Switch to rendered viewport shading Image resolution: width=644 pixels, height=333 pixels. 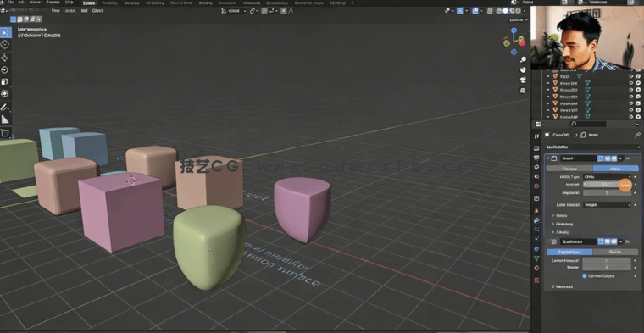(519, 11)
